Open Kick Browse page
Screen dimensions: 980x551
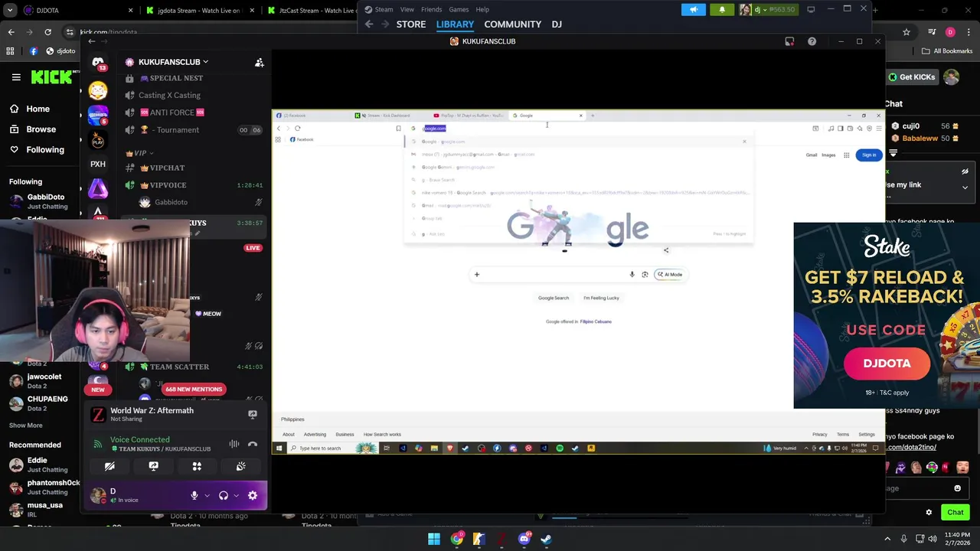pos(32,129)
